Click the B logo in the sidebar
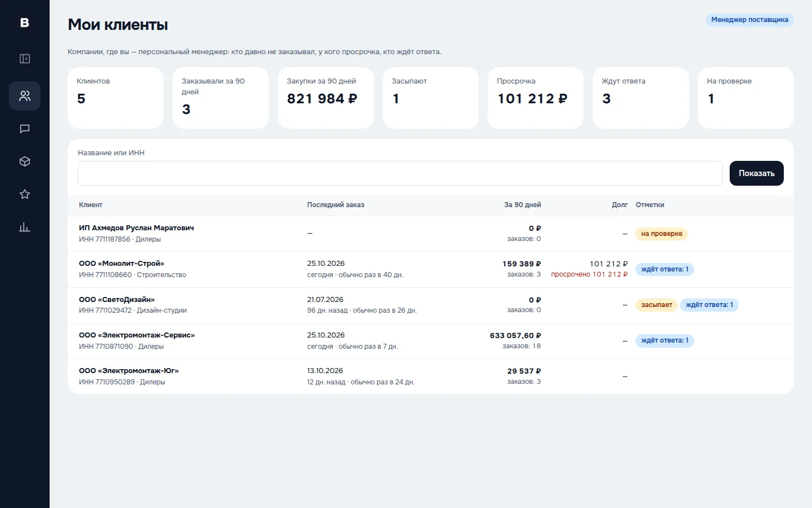The width and height of the screenshot is (812, 508). click(x=25, y=23)
